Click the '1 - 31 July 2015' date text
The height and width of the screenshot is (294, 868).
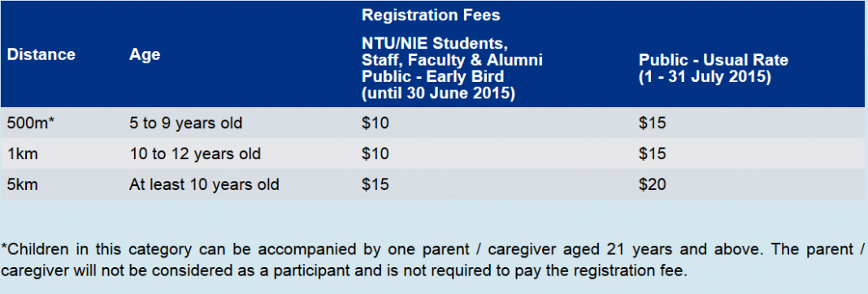pyautogui.click(x=705, y=77)
